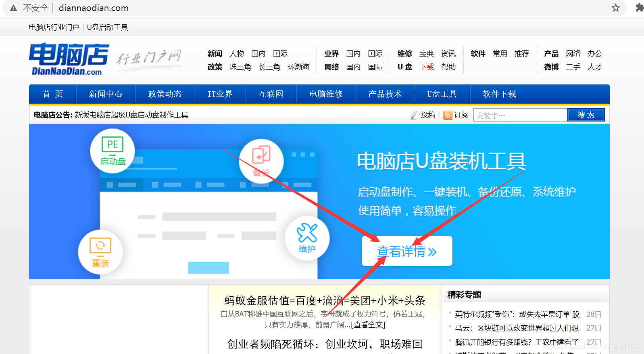Click the bold 微博 link

point(551,67)
